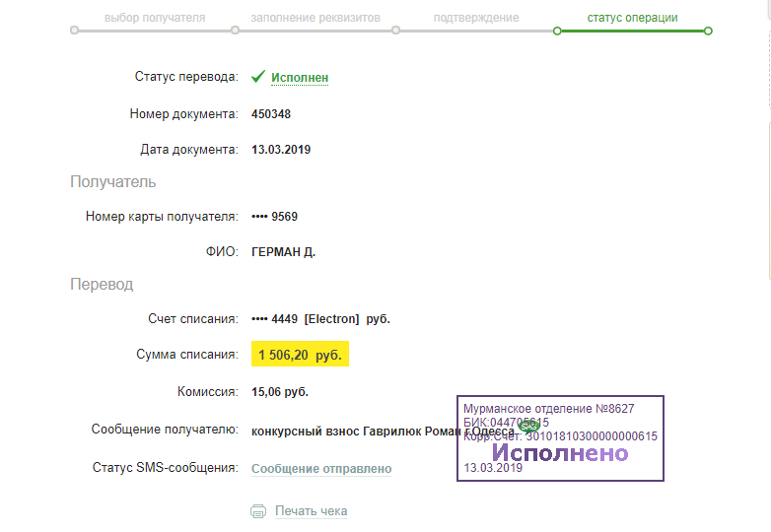Image resolution: width=771 pixels, height=532 pixels.
Task: Click the debit account 4449 [Electron]
Action: pos(321,319)
